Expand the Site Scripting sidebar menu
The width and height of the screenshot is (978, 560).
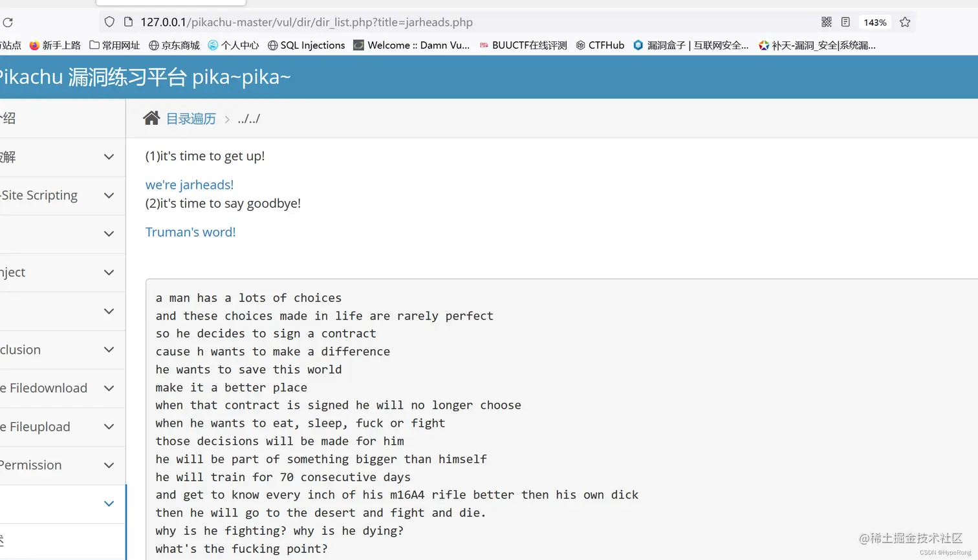109,195
